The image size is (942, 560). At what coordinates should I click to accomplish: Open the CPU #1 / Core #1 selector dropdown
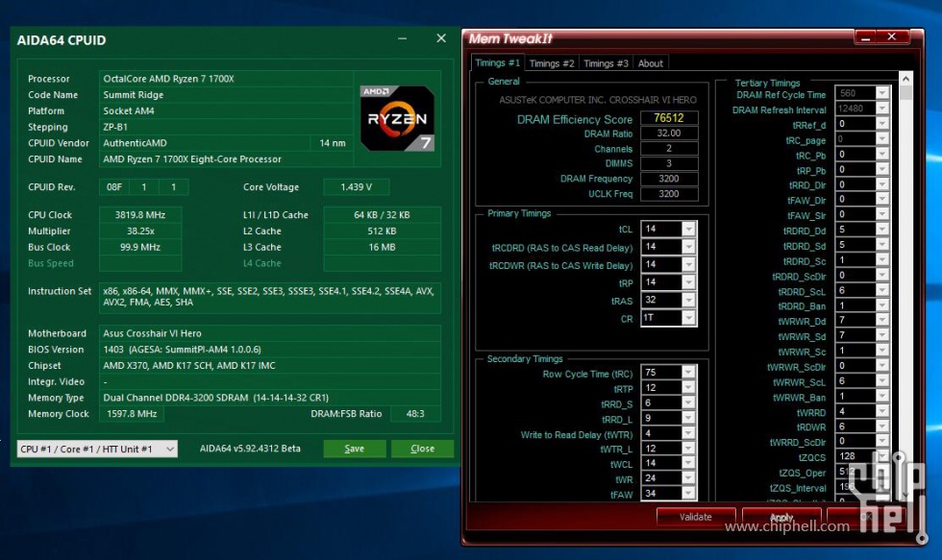pos(97,449)
